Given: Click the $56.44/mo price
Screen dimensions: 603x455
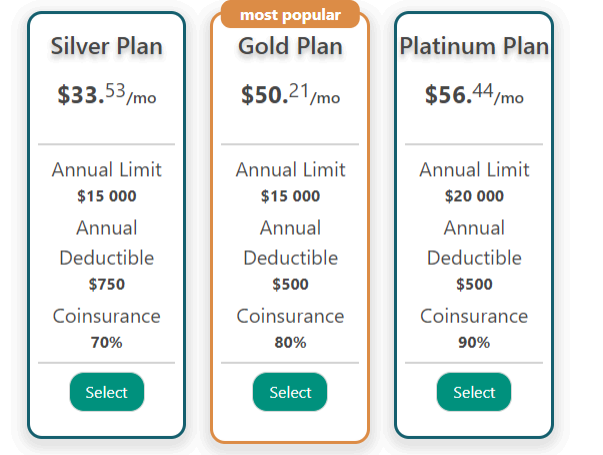Looking at the screenshot, I should click(474, 95).
